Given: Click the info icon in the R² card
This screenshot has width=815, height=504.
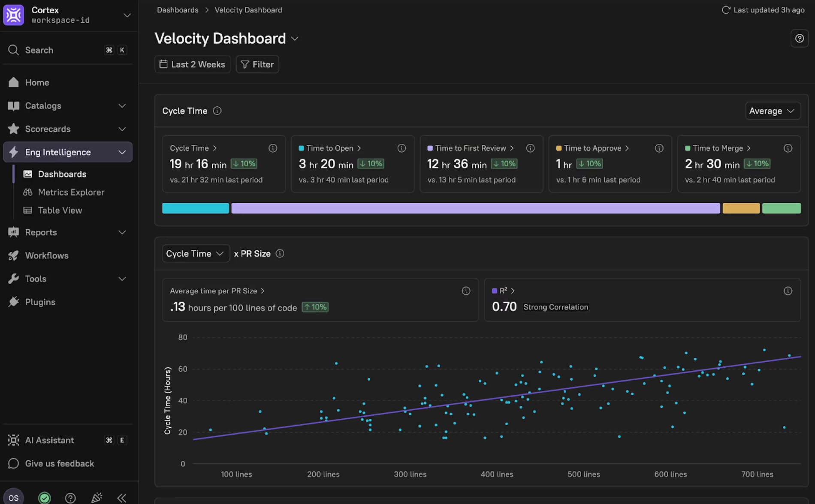Looking at the screenshot, I should [x=788, y=291].
